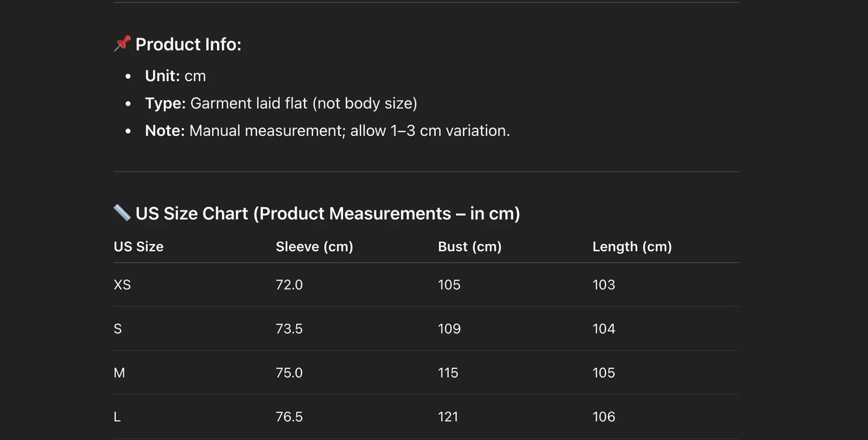Click the 75.0 sleeve value for M
868x440 pixels.
click(x=289, y=373)
